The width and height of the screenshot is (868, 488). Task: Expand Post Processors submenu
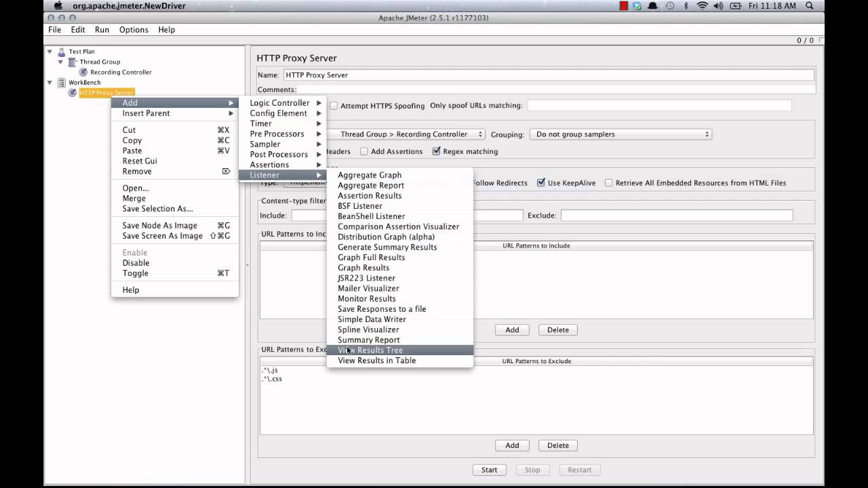[x=283, y=155]
